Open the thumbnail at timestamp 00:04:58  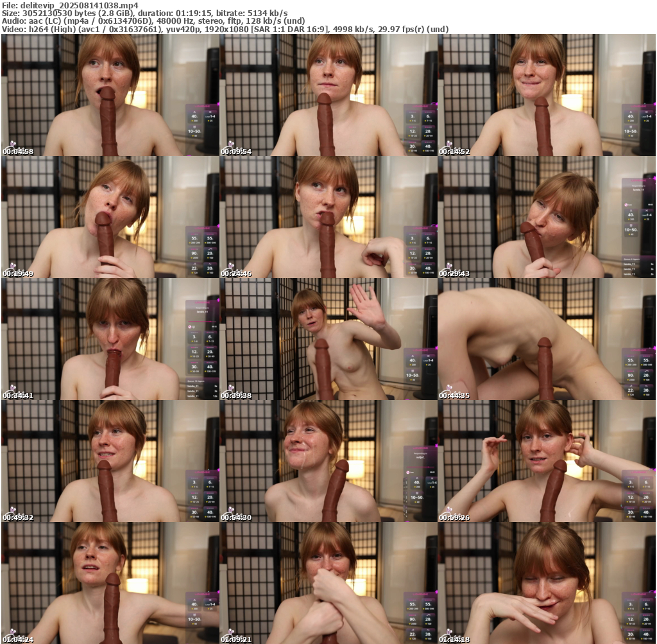pos(110,95)
